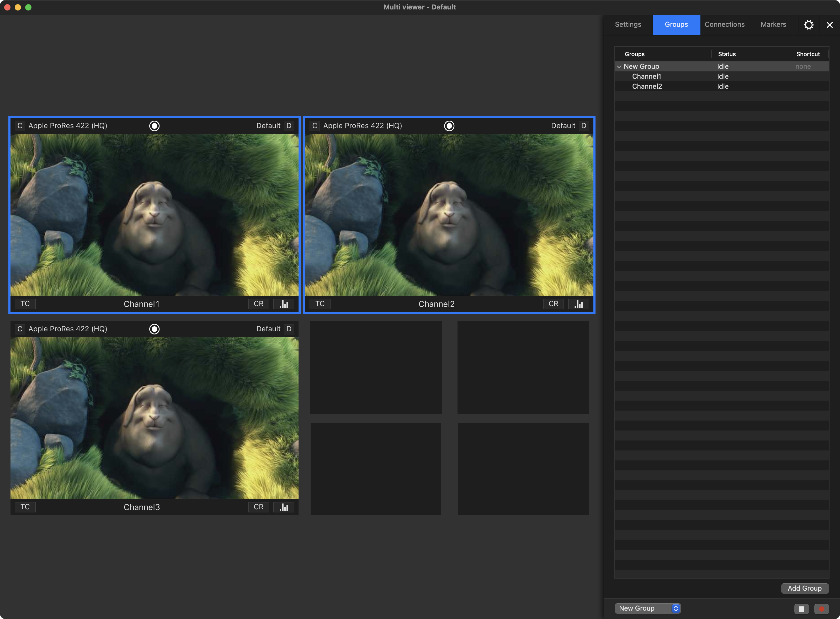
Task: Select the Channel1 video preview
Action: pyautogui.click(x=154, y=215)
